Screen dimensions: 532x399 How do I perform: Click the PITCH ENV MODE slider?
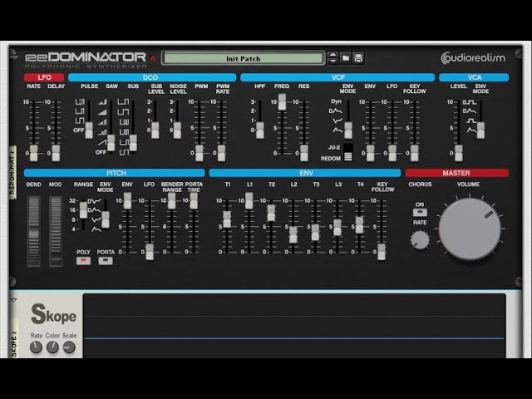[106, 219]
